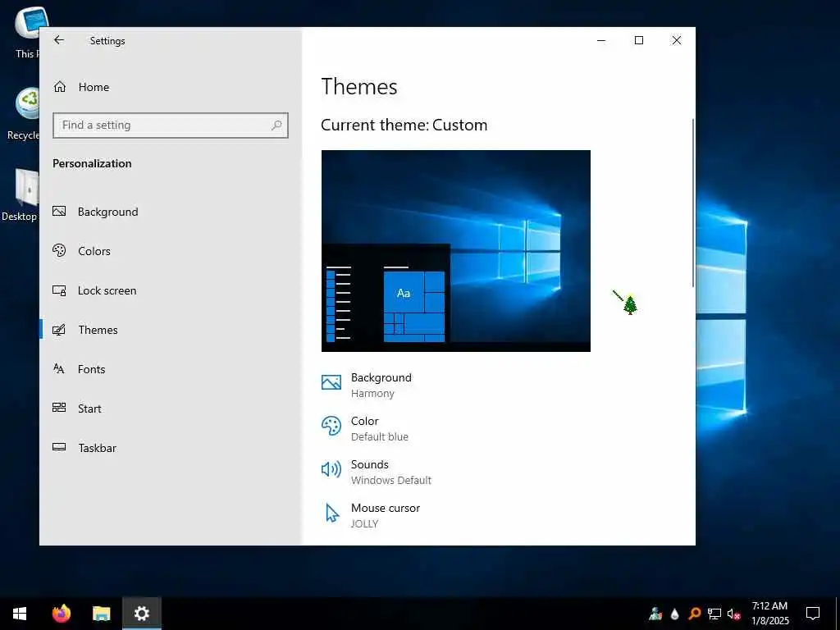The image size is (840, 630).
Task: Click the Mouse cursor arrow icon
Action: pos(332,514)
